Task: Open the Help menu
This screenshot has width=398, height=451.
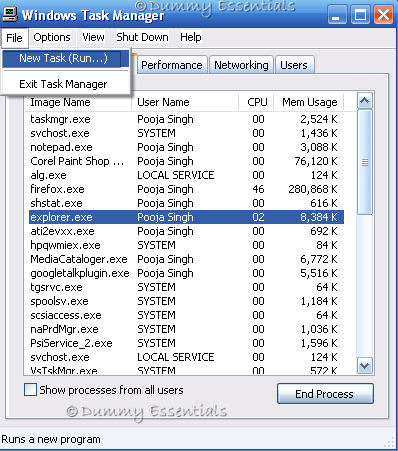Action: pyautogui.click(x=191, y=37)
